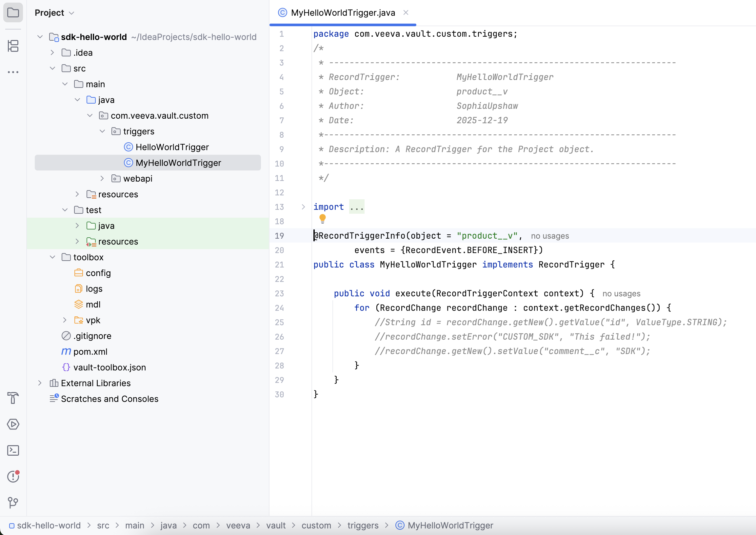This screenshot has height=535, width=756.
Task: Open the Structure tool window
Action: coord(13,46)
